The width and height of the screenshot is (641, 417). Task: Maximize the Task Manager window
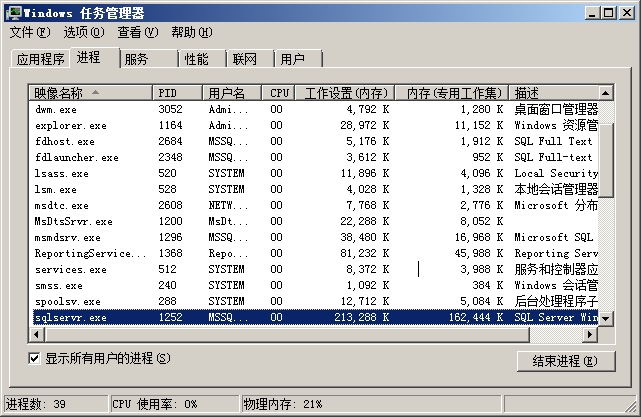tap(608, 13)
